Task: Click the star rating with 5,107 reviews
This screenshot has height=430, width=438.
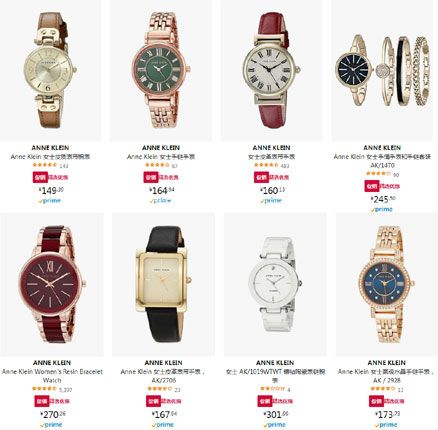Action: click(x=44, y=389)
